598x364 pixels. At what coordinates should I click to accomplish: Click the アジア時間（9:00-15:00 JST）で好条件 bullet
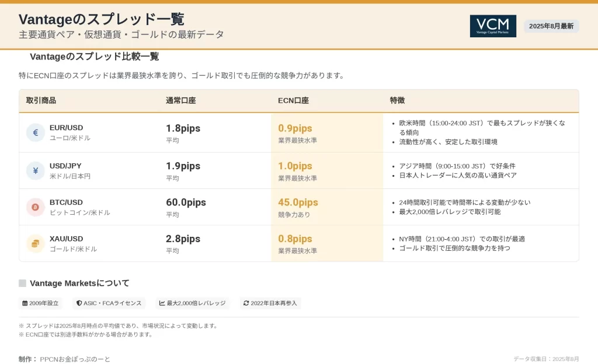457,166
